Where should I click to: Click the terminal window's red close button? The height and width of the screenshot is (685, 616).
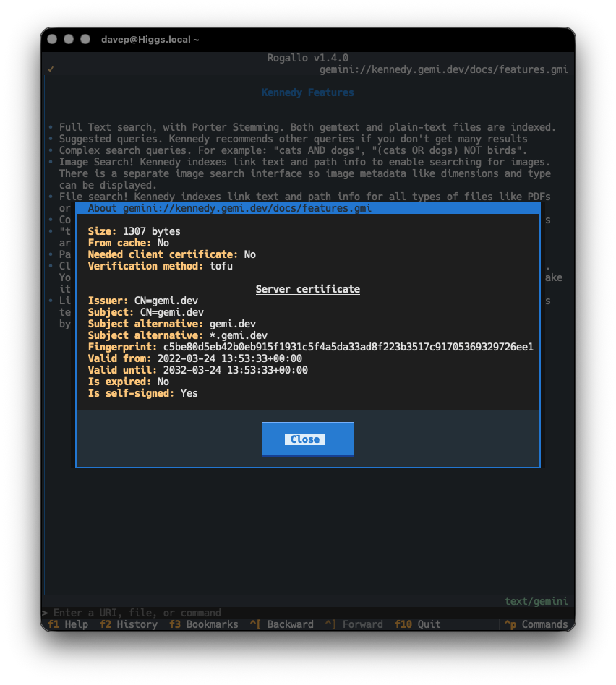pos(52,39)
